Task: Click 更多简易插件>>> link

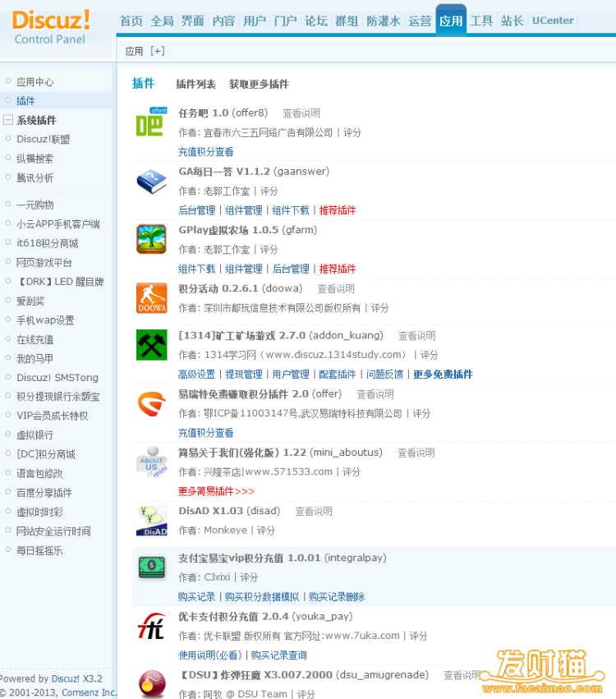Action: tap(216, 491)
